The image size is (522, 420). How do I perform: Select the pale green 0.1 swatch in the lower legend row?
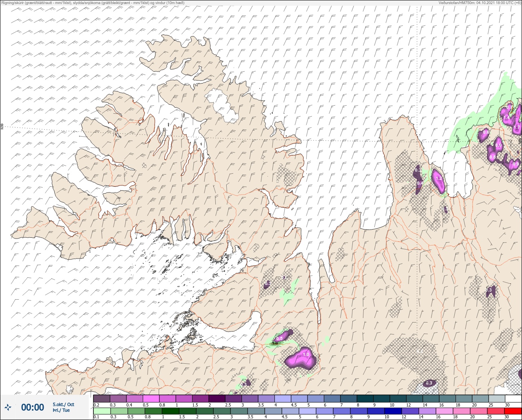click(102, 411)
